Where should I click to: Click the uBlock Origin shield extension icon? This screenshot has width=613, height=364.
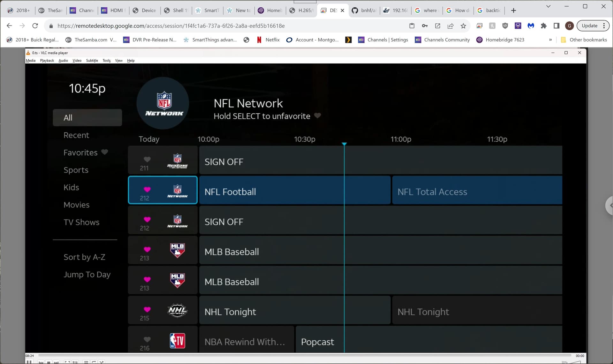coord(505,26)
